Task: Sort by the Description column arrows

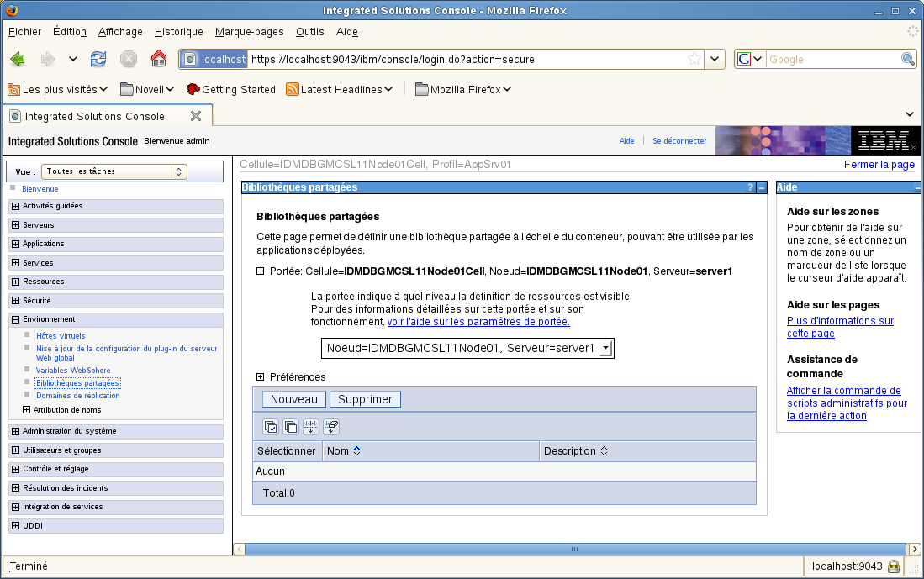Action: (x=604, y=450)
